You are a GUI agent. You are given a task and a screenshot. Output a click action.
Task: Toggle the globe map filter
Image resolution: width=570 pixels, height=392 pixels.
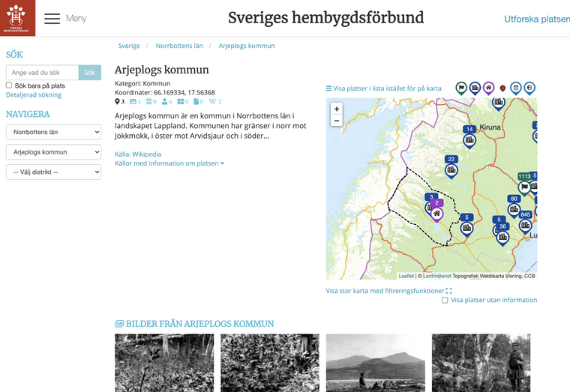click(x=529, y=88)
